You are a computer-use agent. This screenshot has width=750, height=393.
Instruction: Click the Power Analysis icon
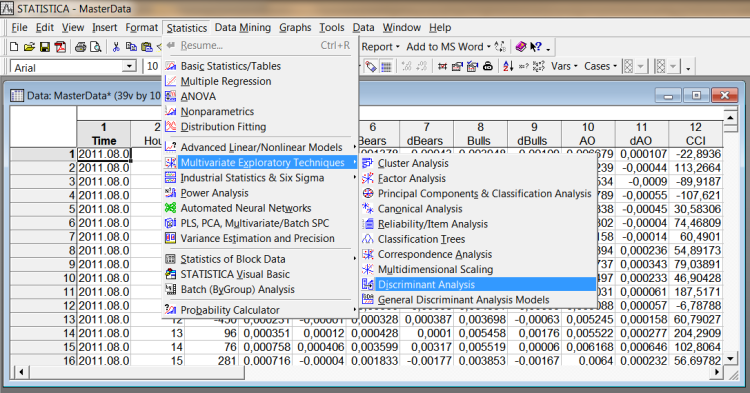pos(171,193)
